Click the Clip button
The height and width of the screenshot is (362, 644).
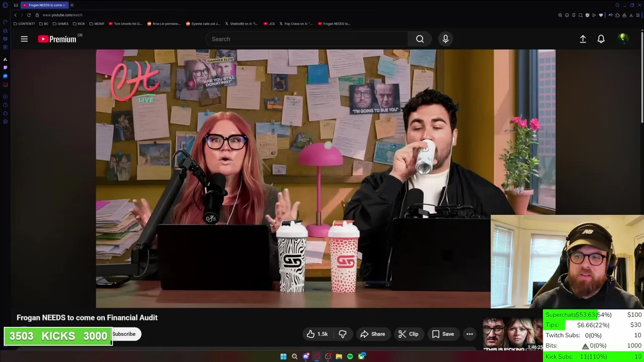point(408,334)
